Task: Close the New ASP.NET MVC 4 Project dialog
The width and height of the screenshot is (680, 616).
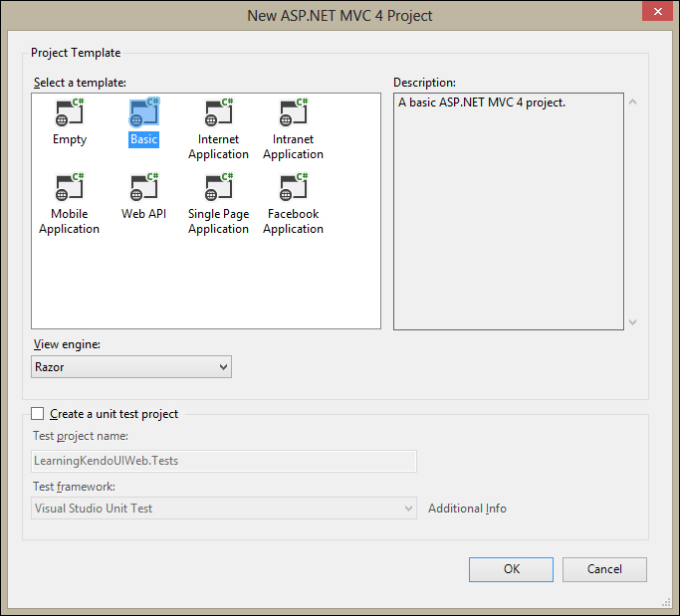Action: point(657,12)
